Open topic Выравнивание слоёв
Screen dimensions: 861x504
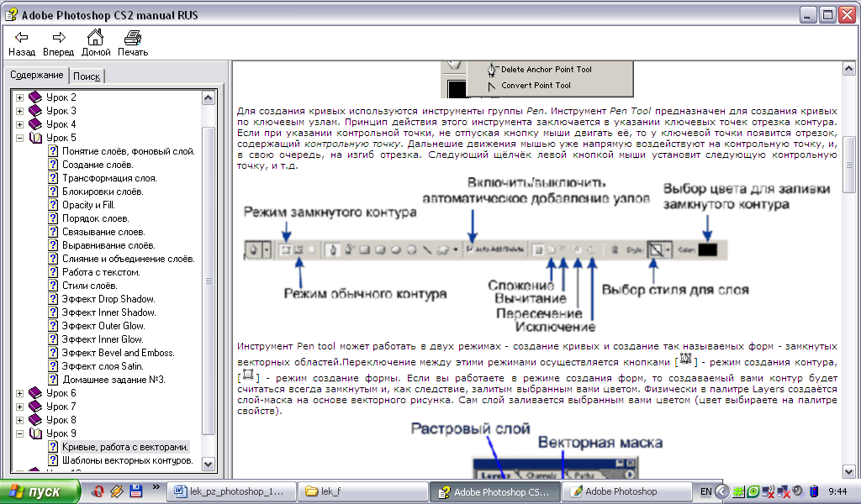108,245
